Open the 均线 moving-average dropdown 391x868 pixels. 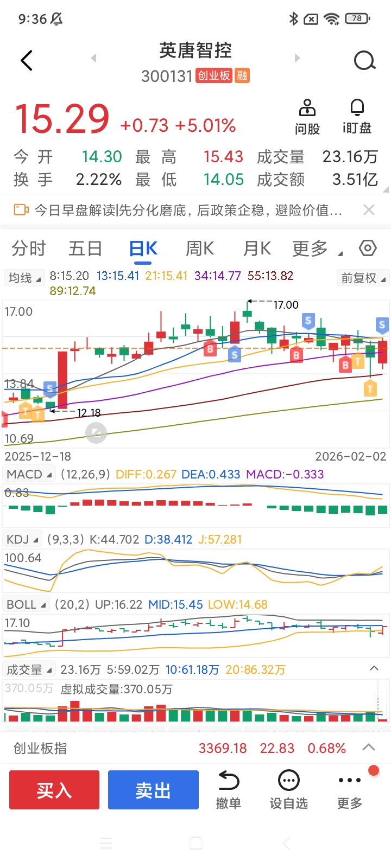pyautogui.click(x=24, y=278)
